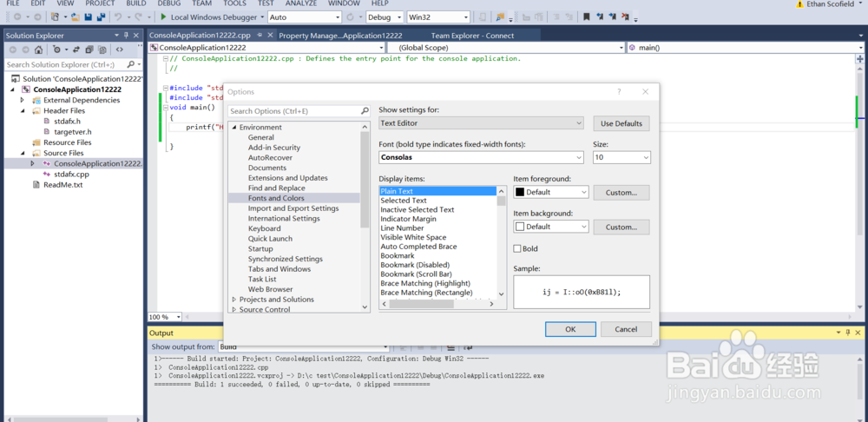Pin the ConsoleApplication12222.cpp tab
868x422 pixels.
(x=259, y=35)
